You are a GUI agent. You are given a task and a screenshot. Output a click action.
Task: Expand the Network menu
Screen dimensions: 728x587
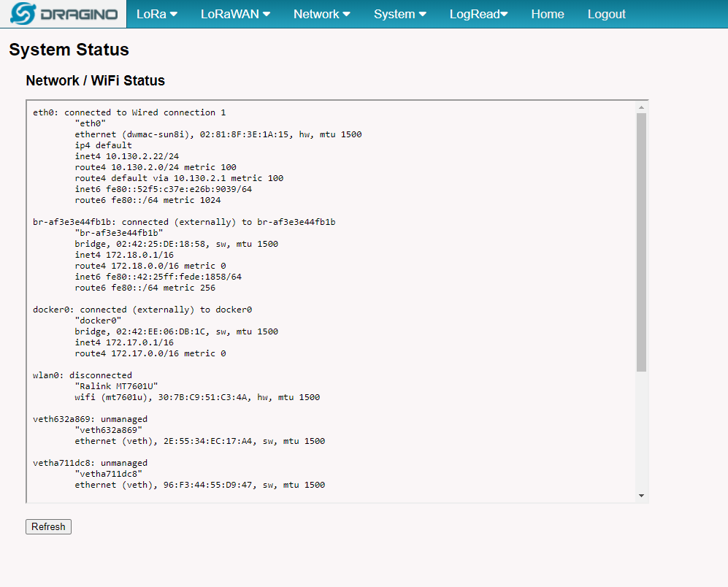322,14
